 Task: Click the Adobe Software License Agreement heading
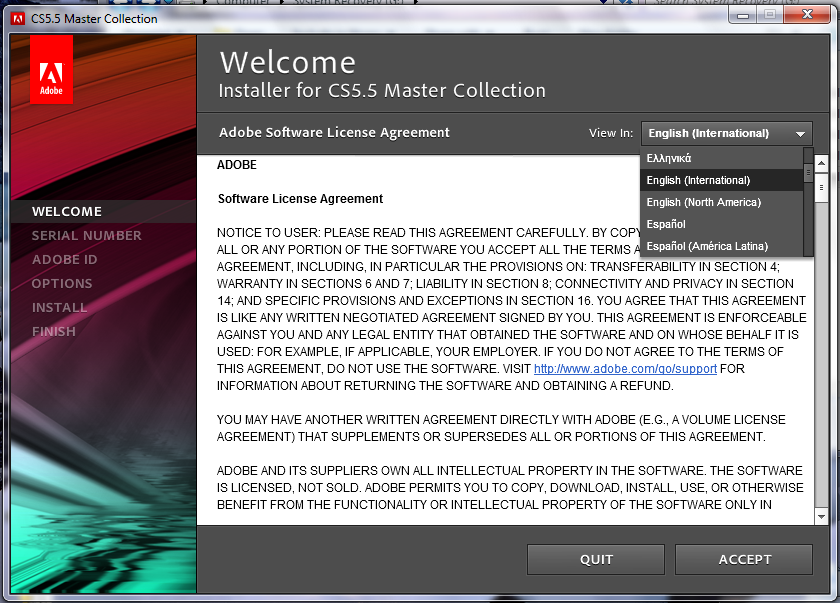(x=334, y=133)
